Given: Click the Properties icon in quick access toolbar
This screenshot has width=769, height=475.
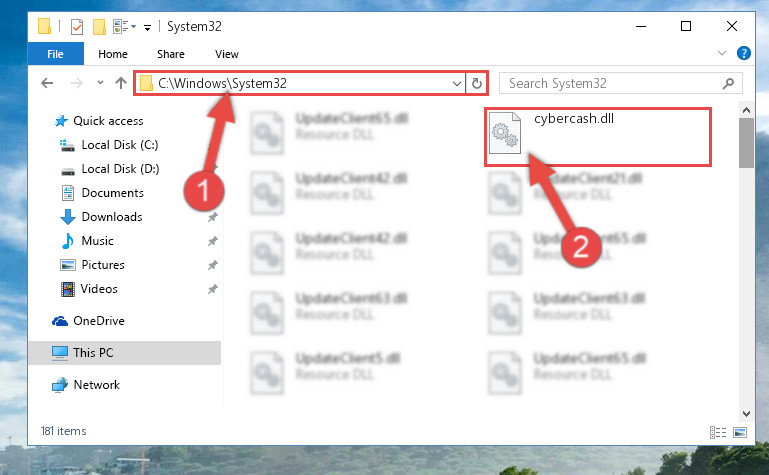Looking at the screenshot, I should 77,27.
